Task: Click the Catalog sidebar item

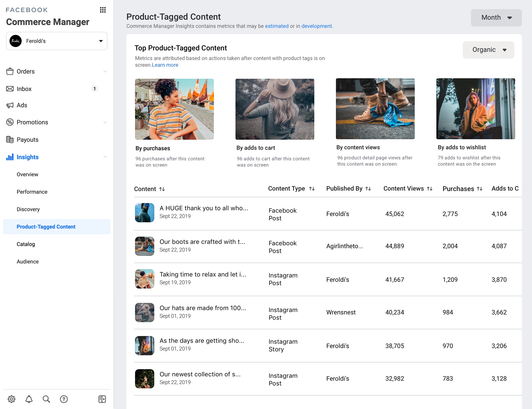Action: [25, 244]
